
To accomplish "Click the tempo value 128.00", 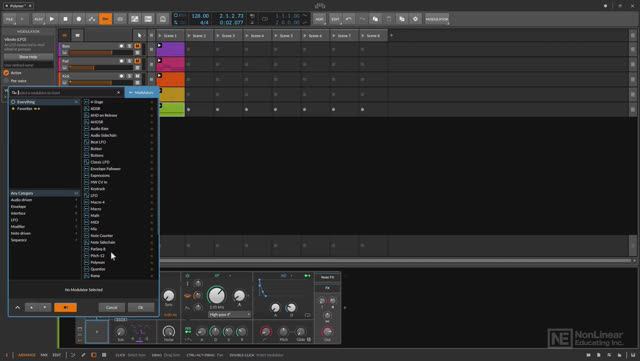I will pyautogui.click(x=200, y=16).
